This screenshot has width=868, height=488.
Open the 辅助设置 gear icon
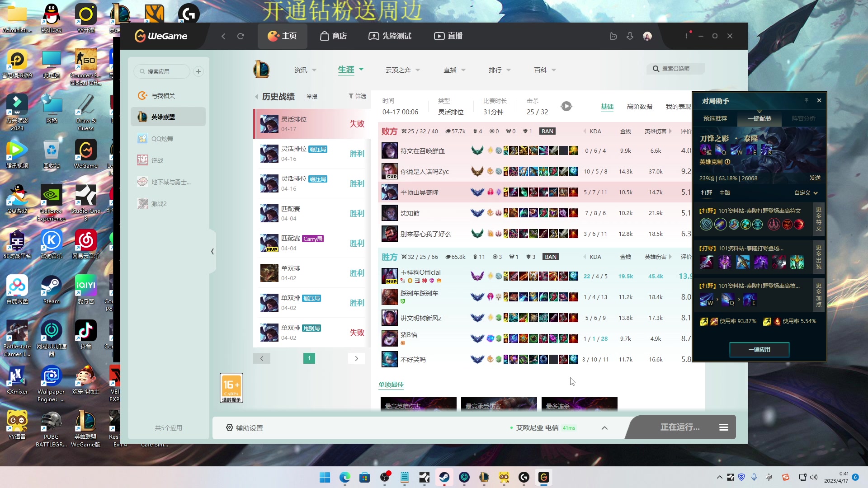click(230, 427)
